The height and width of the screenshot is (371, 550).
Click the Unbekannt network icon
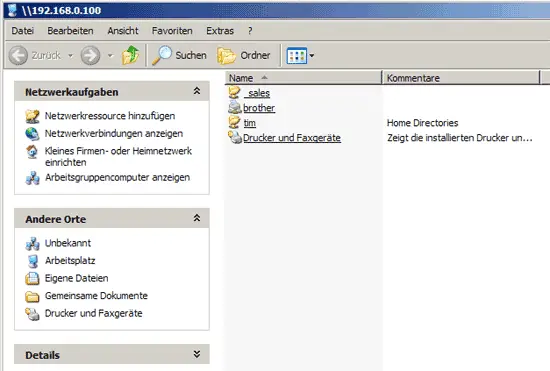point(32,243)
